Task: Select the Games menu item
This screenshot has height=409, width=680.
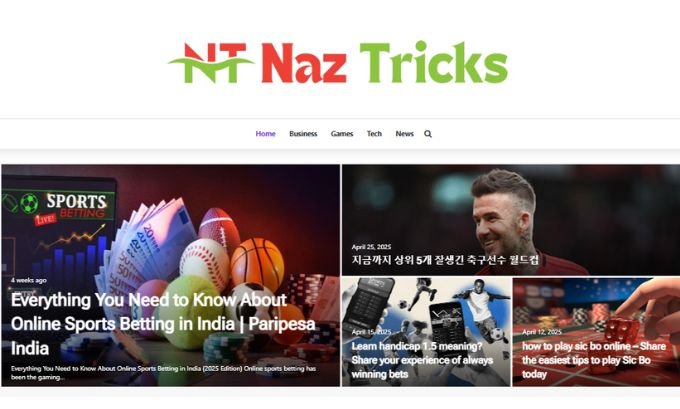Action: 342,134
